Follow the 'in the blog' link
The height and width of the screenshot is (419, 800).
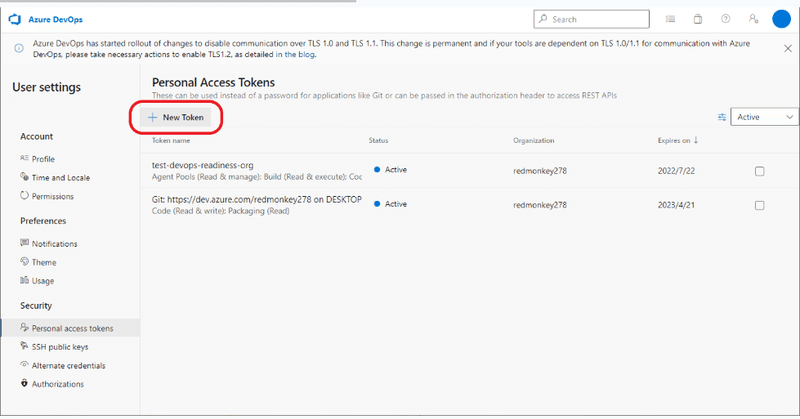coord(295,54)
